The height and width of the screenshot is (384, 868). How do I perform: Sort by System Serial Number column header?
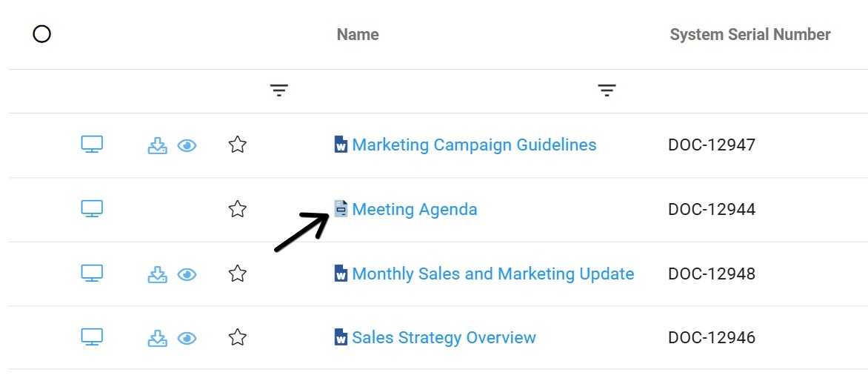pyautogui.click(x=750, y=34)
